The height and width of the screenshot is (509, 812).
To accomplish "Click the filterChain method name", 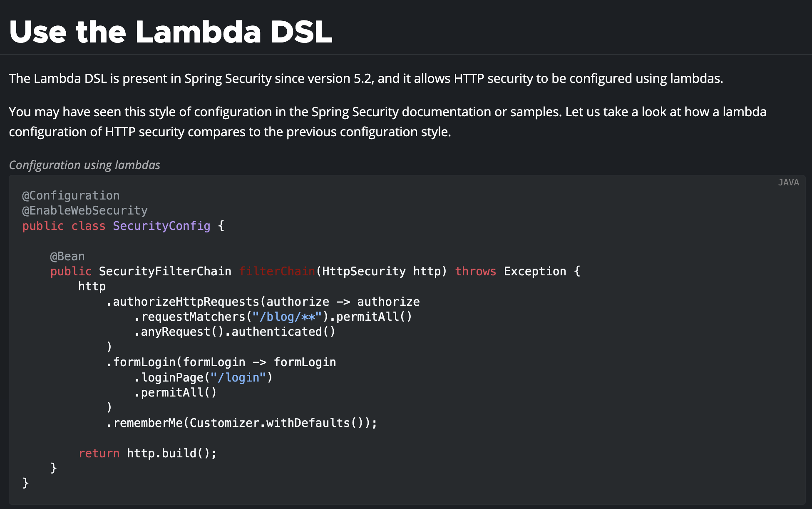I will click(277, 271).
